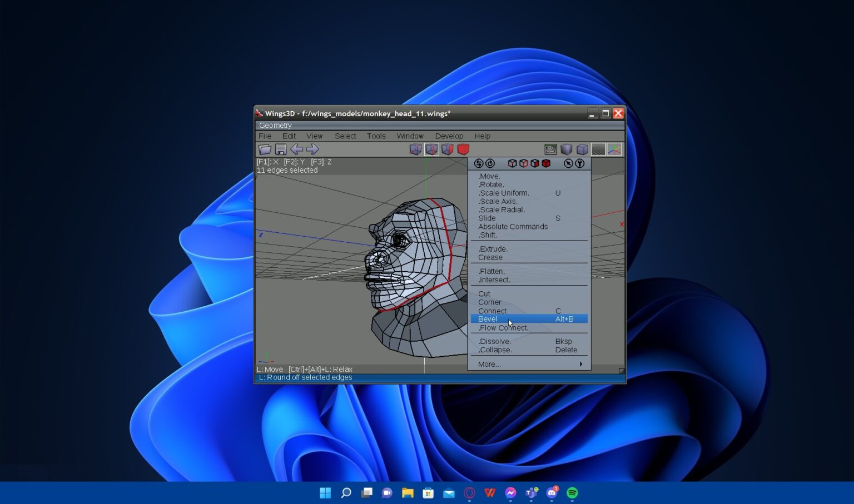Launch Spotify from the taskbar
The height and width of the screenshot is (504, 854).
pyautogui.click(x=572, y=492)
